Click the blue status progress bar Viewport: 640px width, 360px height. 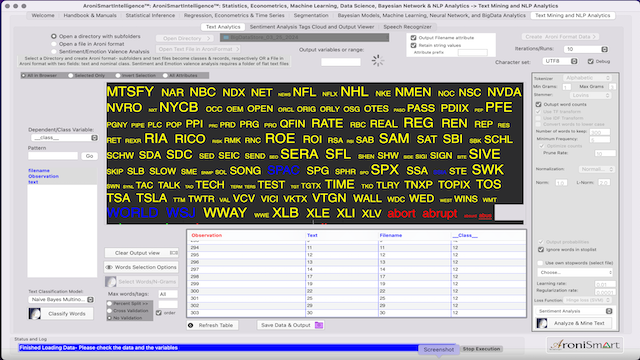click(218, 348)
